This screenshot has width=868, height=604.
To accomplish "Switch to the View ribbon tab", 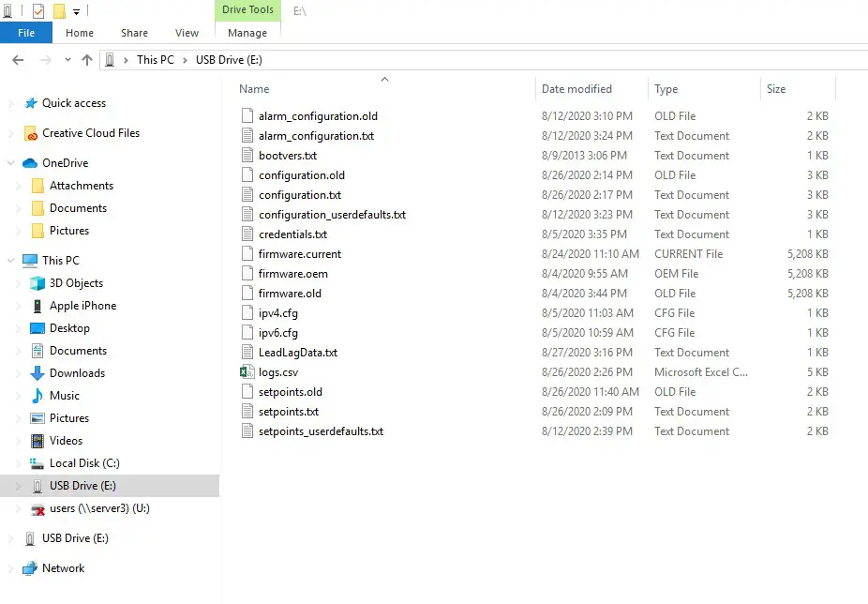I will pos(187,32).
